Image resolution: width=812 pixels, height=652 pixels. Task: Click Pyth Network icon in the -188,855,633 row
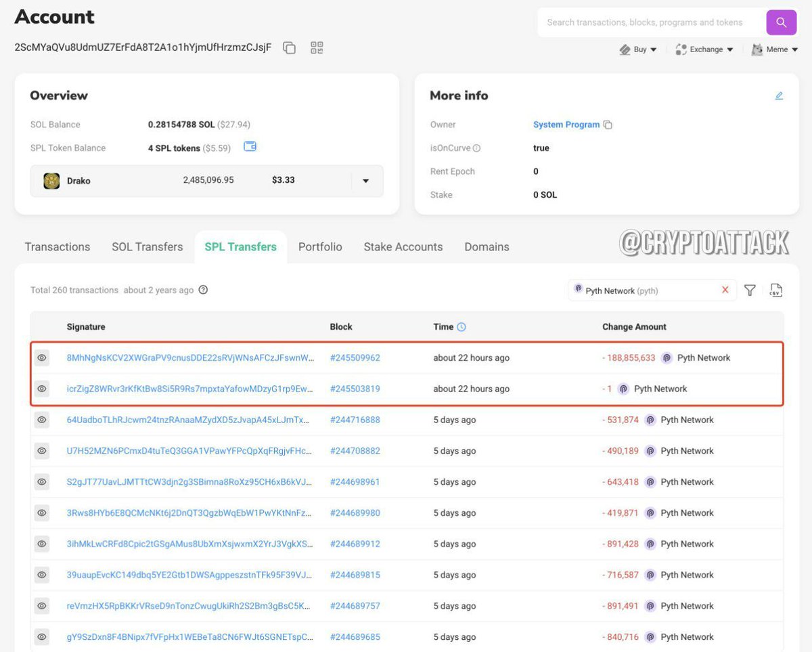click(667, 358)
